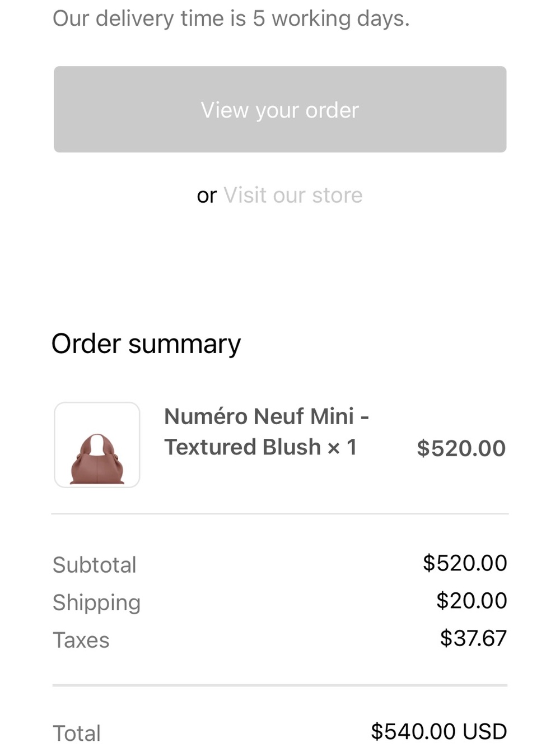Select the Total label
The height and width of the screenshot is (747, 560).
77,733
